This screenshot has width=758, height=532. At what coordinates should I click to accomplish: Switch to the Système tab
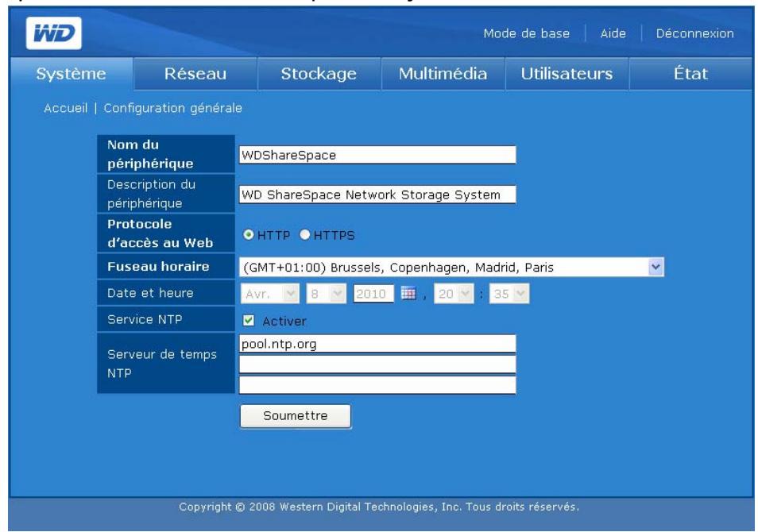71,73
